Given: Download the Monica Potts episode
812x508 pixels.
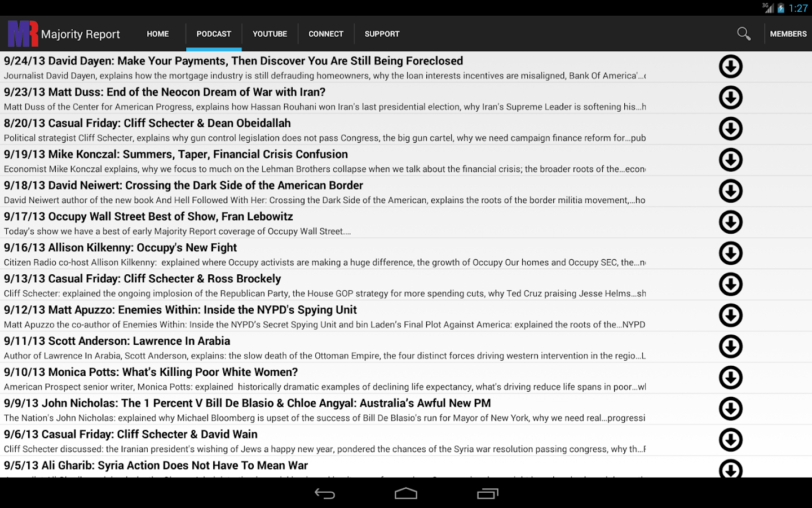Looking at the screenshot, I should click(x=731, y=378).
